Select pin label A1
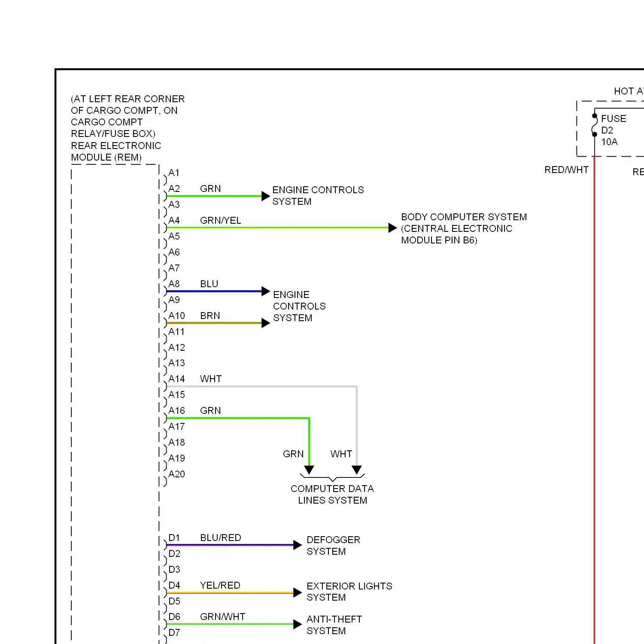The height and width of the screenshot is (644, 644). tap(174, 173)
